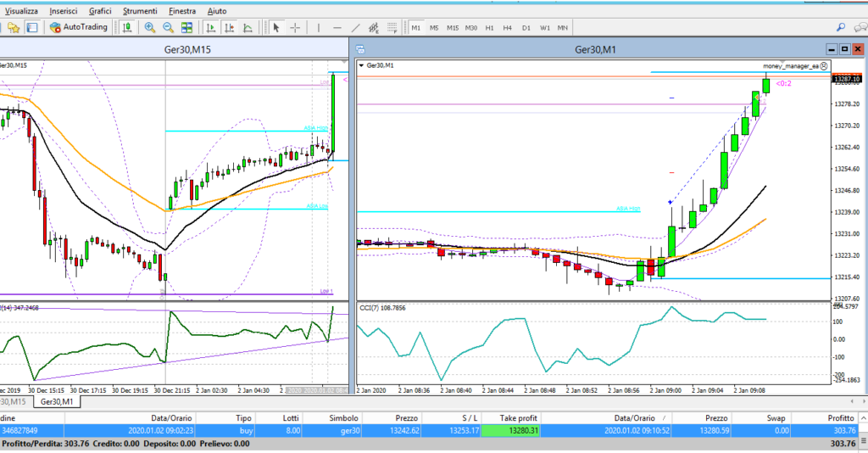
Task: Toggle the Terminal panel icon in toolbar
Action: pyautogui.click(x=32, y=27)
